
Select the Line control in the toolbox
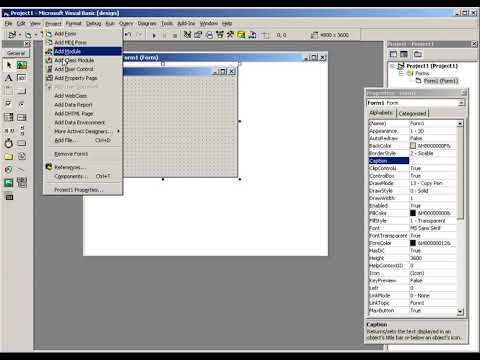(22, 169)
